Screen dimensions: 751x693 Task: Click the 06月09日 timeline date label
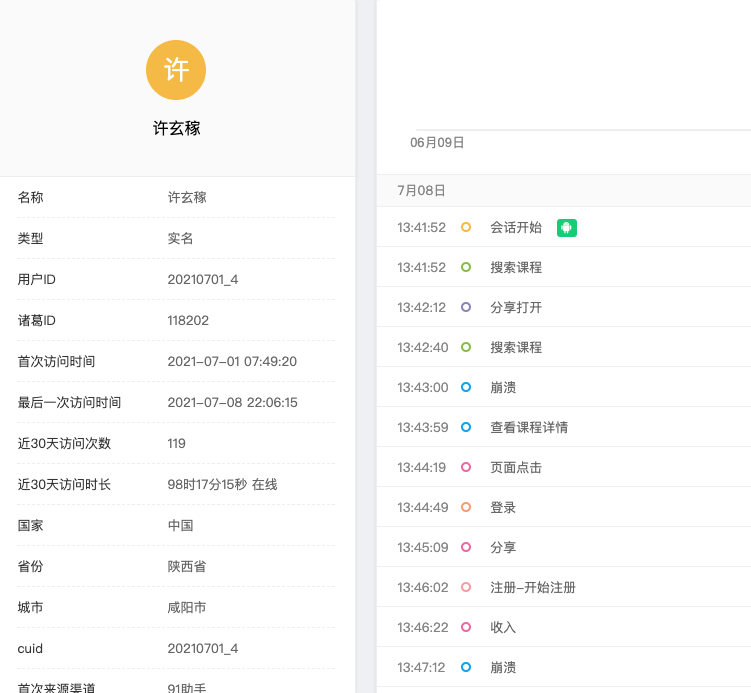[x=437, y=143]
